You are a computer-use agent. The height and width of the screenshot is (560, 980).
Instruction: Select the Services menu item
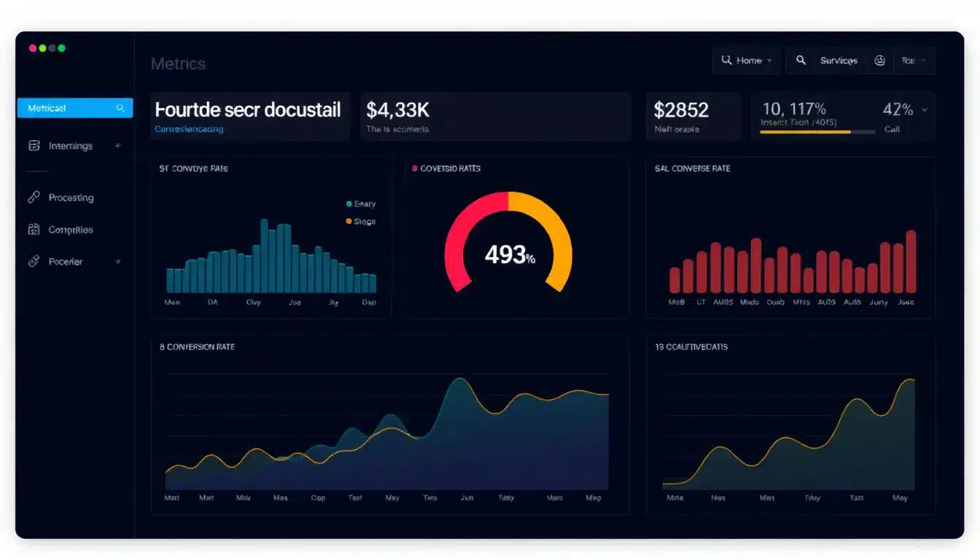(x=838, y=61)
